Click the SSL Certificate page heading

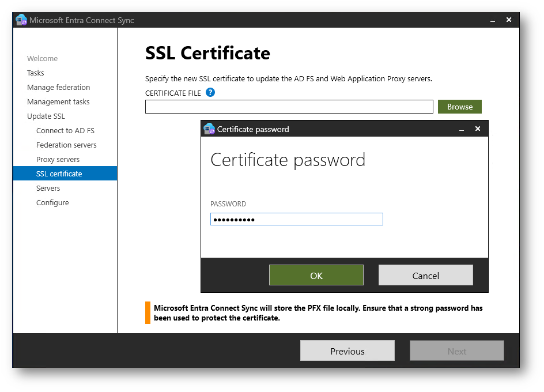coord(207,53)
